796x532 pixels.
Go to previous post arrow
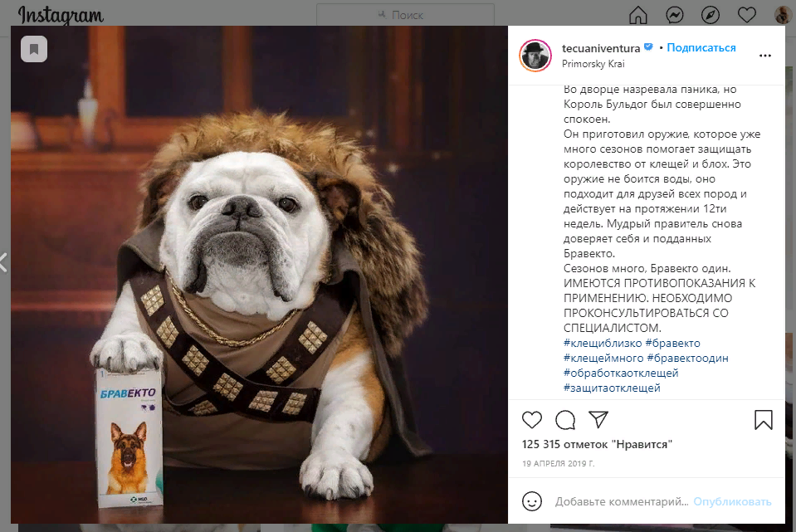[x=3, y=263]
